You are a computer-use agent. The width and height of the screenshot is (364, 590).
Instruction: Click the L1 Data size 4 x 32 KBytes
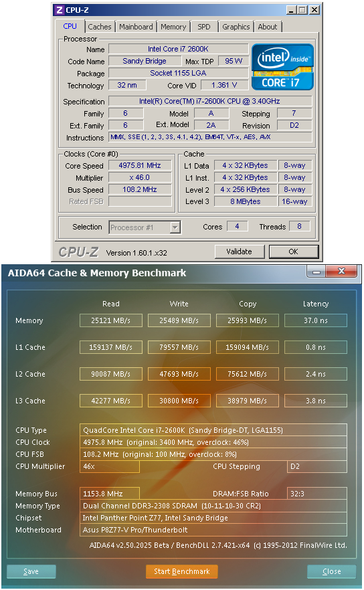[x=246, y=166]
